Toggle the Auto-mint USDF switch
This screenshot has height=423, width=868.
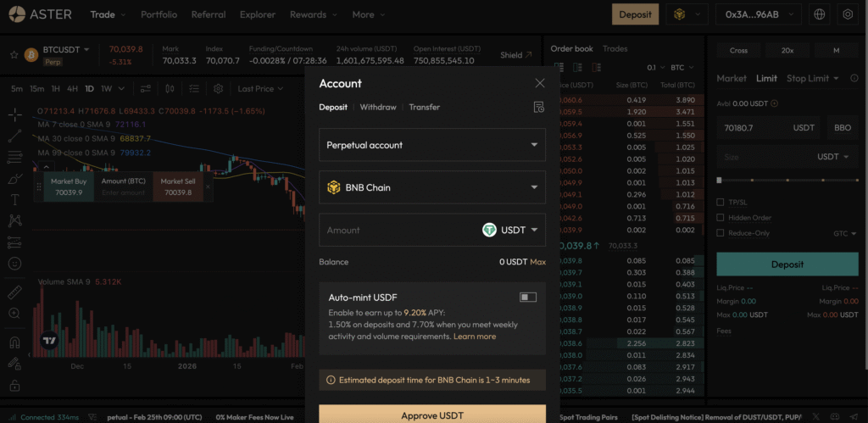(527, 298)
